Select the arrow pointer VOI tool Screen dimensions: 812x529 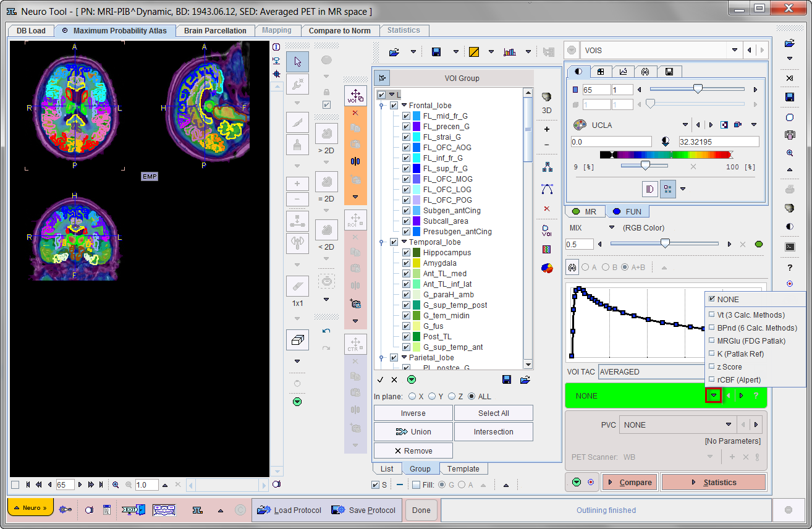[x=298, y=61]
